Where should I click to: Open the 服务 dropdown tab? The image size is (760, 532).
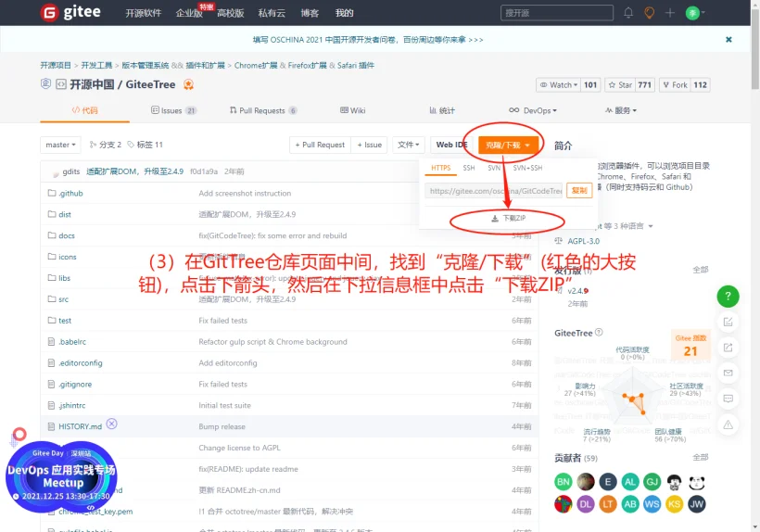coord(620,110)
